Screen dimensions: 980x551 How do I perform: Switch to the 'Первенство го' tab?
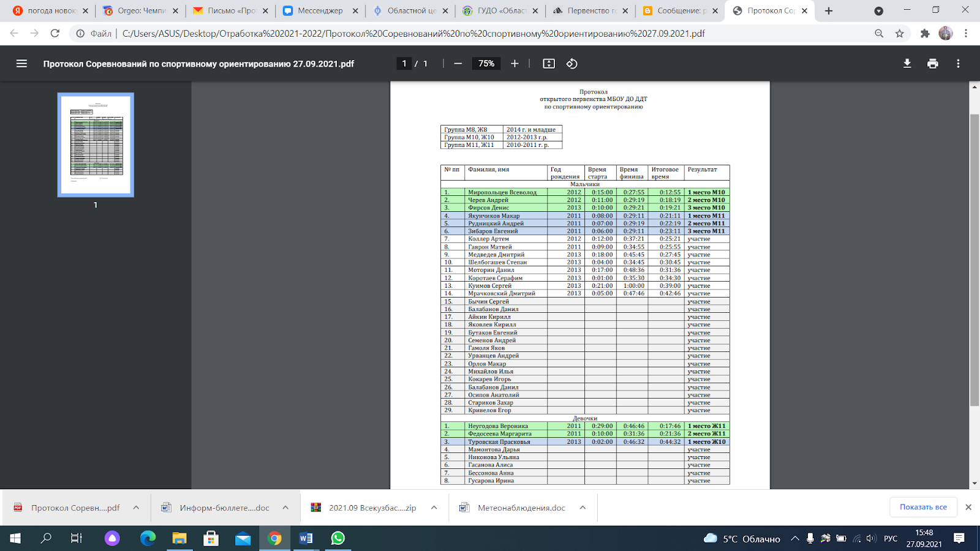pyautogui.click(x=589, y=11)
